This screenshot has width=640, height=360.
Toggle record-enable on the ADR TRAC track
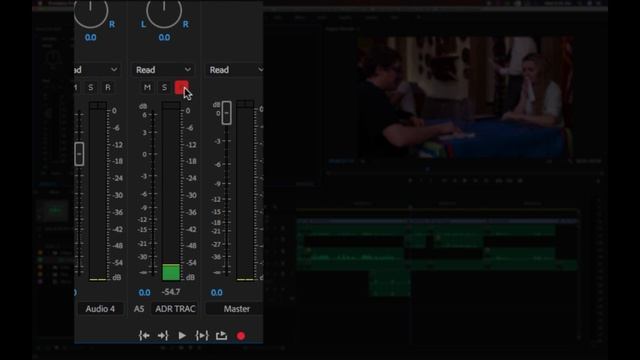[181, 87]
